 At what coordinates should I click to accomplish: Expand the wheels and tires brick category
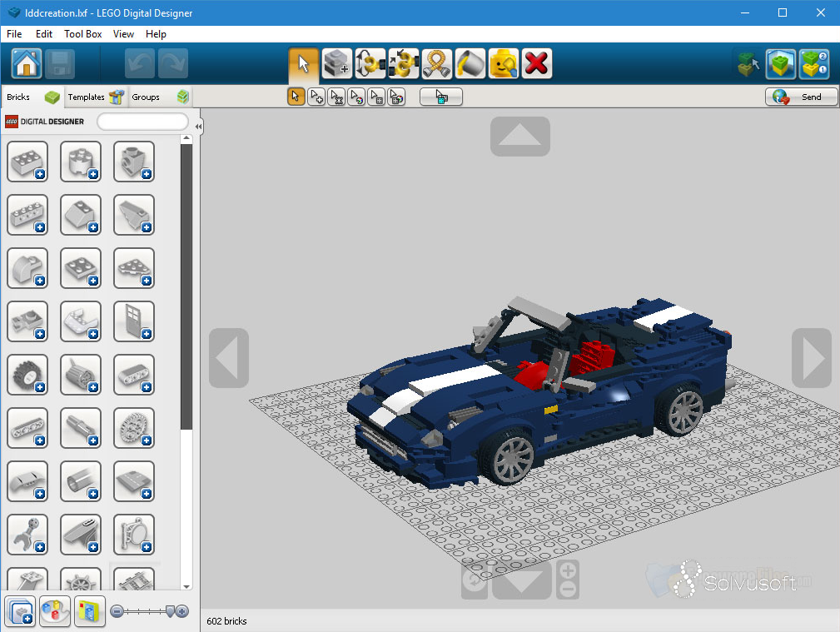[x=27, y=375]
